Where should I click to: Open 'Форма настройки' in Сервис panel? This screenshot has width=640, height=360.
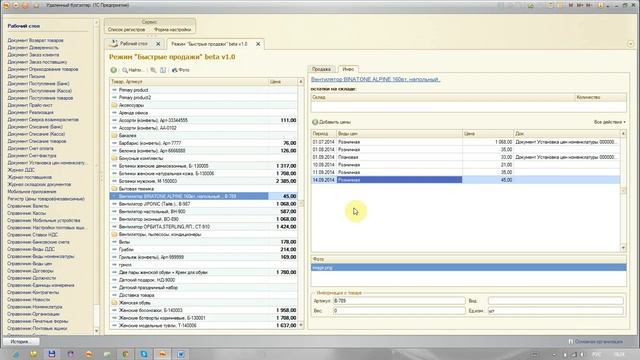pyautogui.click(x=173, y=29)
